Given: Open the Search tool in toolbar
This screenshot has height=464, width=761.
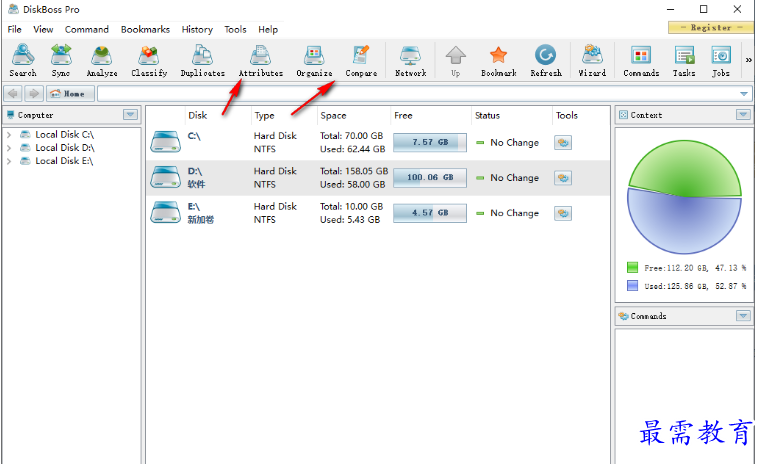Looking at the screenshot, I should 23,60.
